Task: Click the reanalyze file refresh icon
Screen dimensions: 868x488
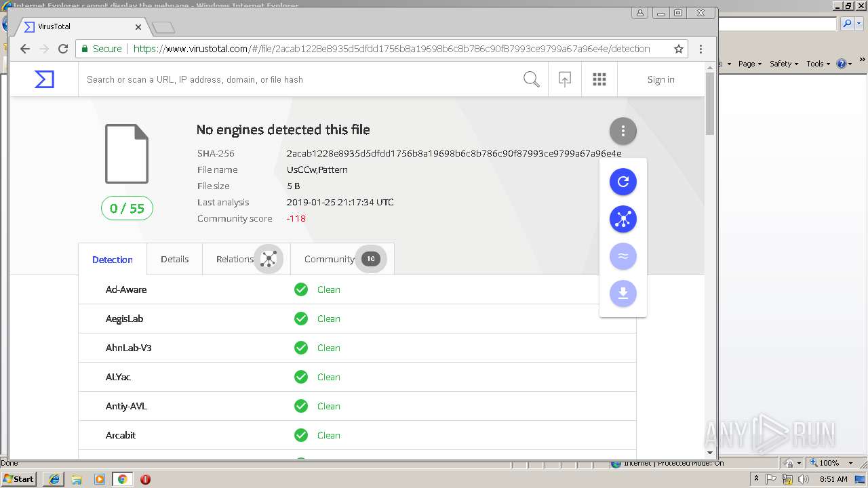Action: 623,182
